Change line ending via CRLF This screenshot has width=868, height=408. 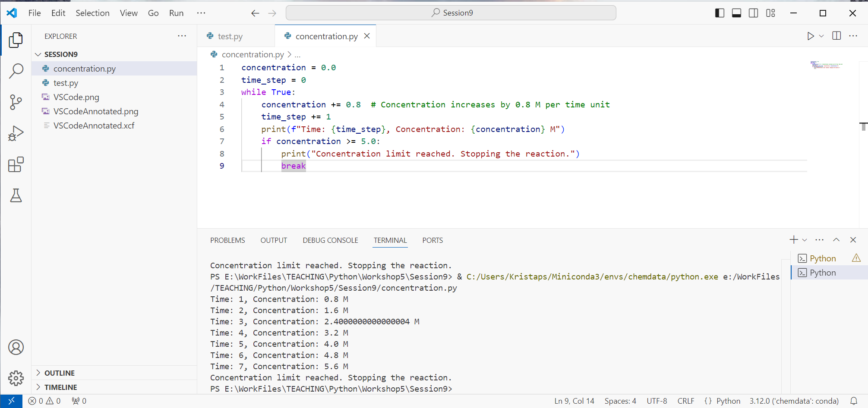click(686, 401)
